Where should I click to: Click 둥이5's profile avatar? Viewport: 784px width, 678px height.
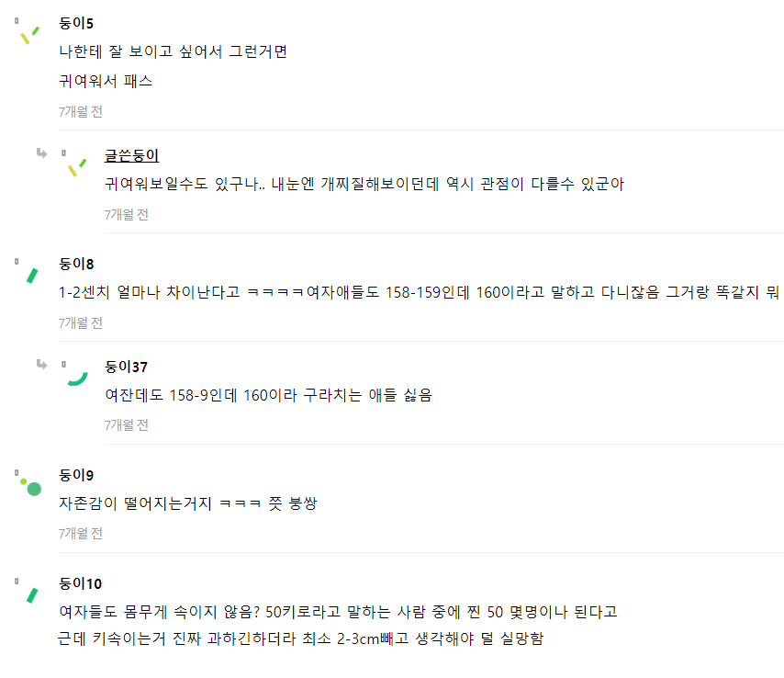pos(29,35)
